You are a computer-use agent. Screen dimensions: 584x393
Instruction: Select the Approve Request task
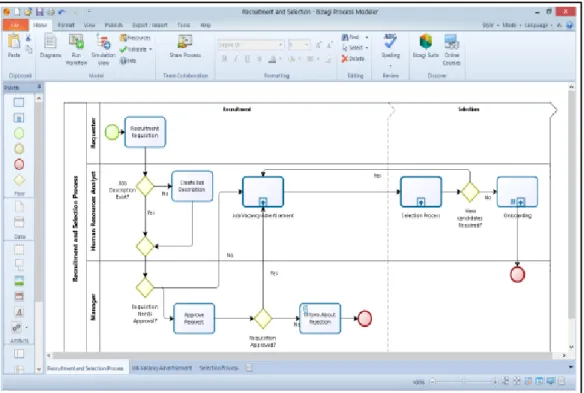coord(194,318)
